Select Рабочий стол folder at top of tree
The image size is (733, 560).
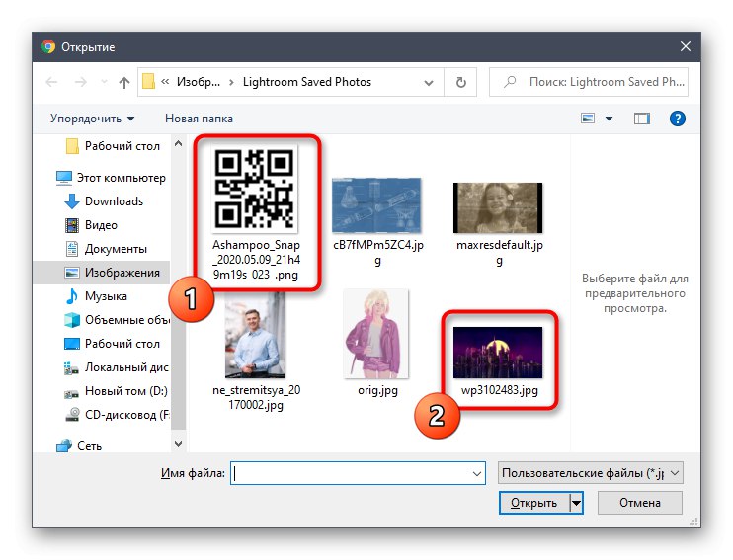[x=113, y=146]
